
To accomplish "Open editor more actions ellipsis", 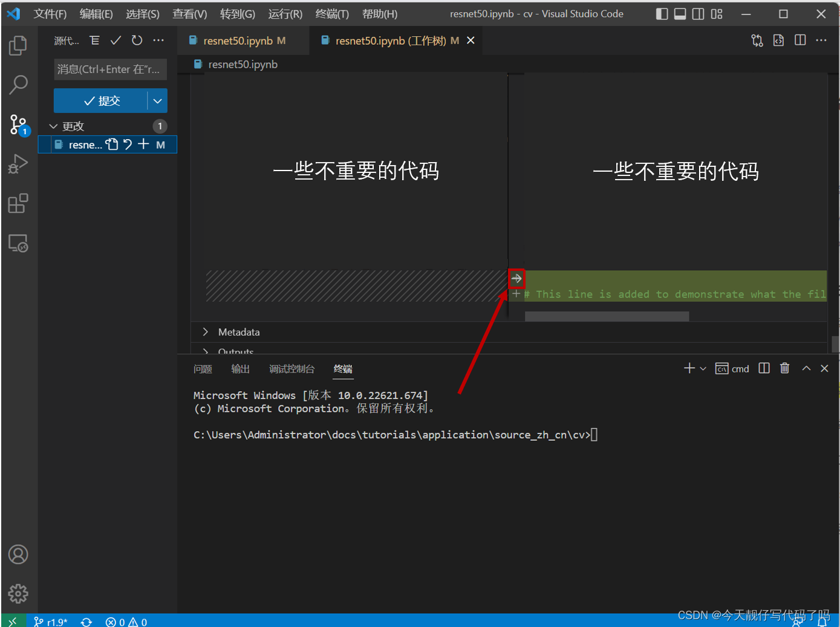I will (x=821, y=41).
